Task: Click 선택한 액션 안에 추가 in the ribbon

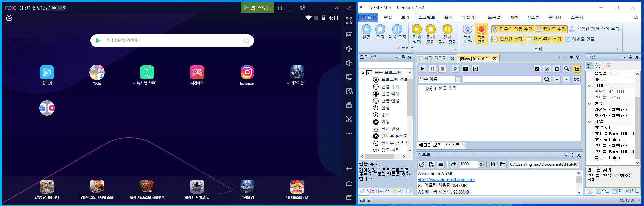Action: tap(595, 29)
